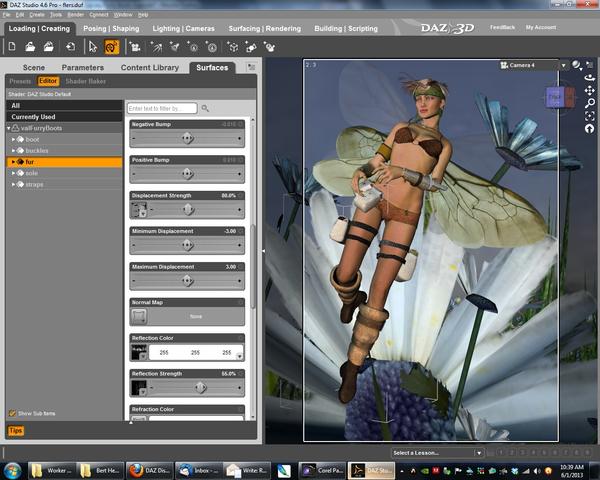Create a new linear point light

[x=212, y=47]
